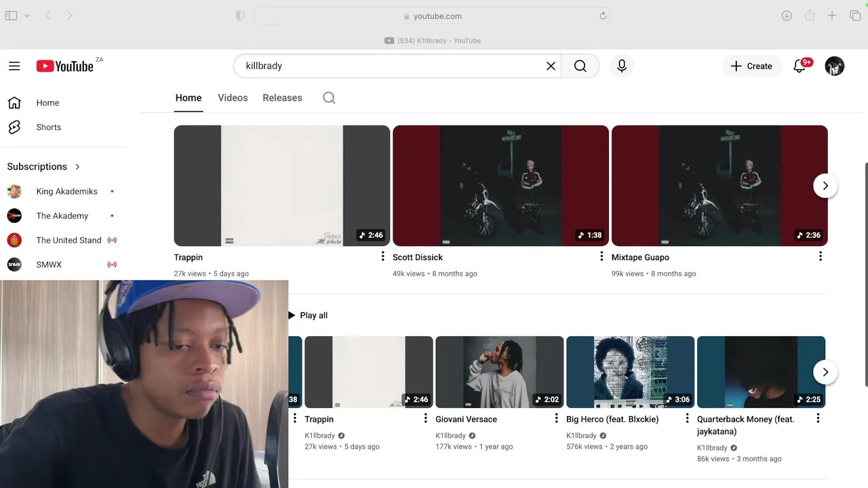Play Giovani Versace thumbnail
Viewport: 868px width, 488px height.
pyautogui.click(x=500, y=372)
